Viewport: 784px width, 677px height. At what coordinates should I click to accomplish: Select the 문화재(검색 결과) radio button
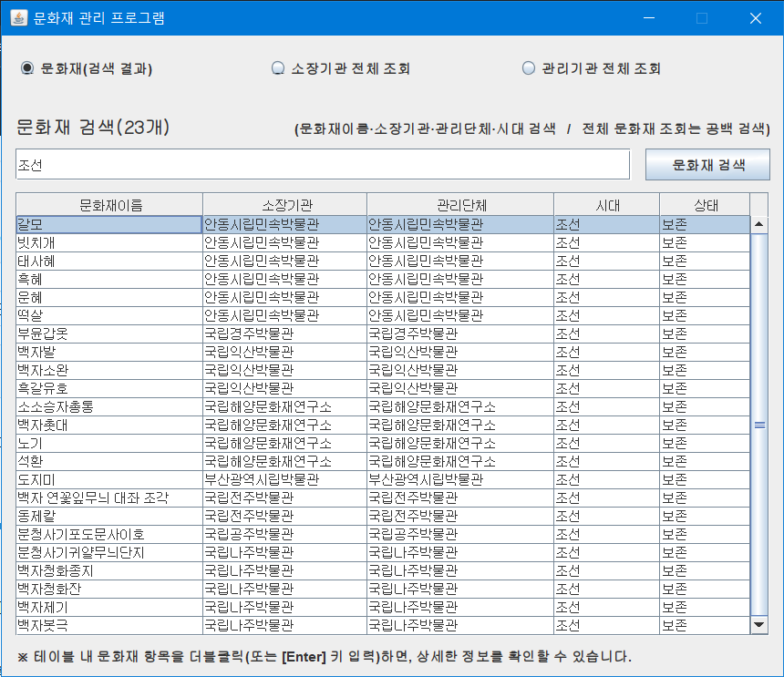coord(27,67)
